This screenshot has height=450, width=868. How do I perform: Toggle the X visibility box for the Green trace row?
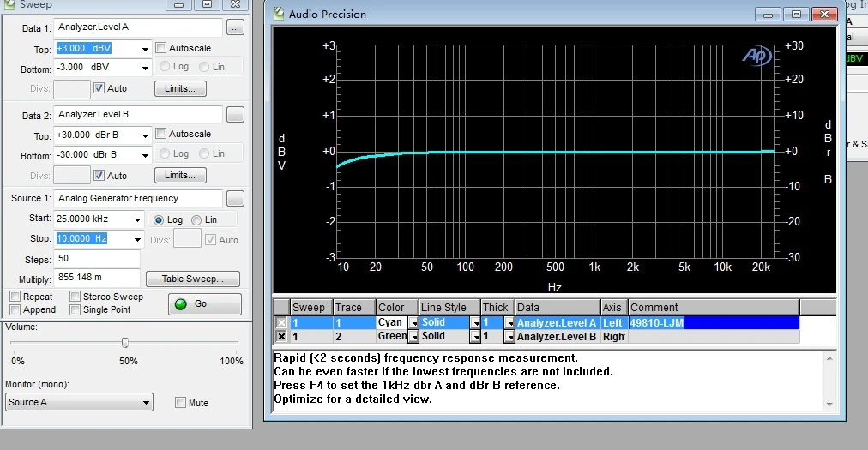tap(282, 337)
